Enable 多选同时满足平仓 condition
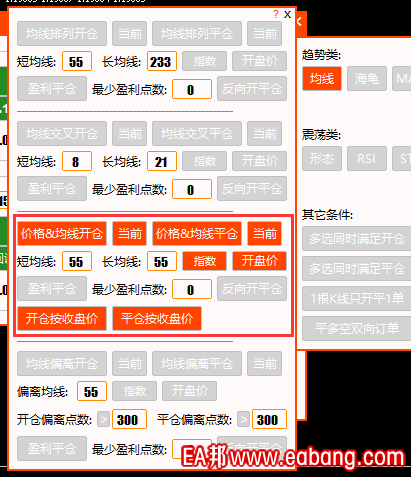The height and width of the screenshot is (477, 411). pyautogui.click(x=357, y=268)
